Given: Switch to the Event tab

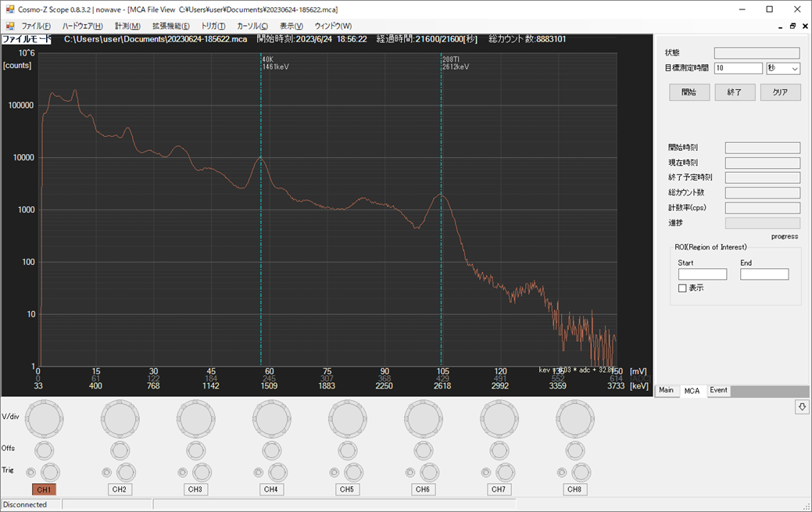Looking at the screenshot, I should pyautogui.click(x=718, y=390).
